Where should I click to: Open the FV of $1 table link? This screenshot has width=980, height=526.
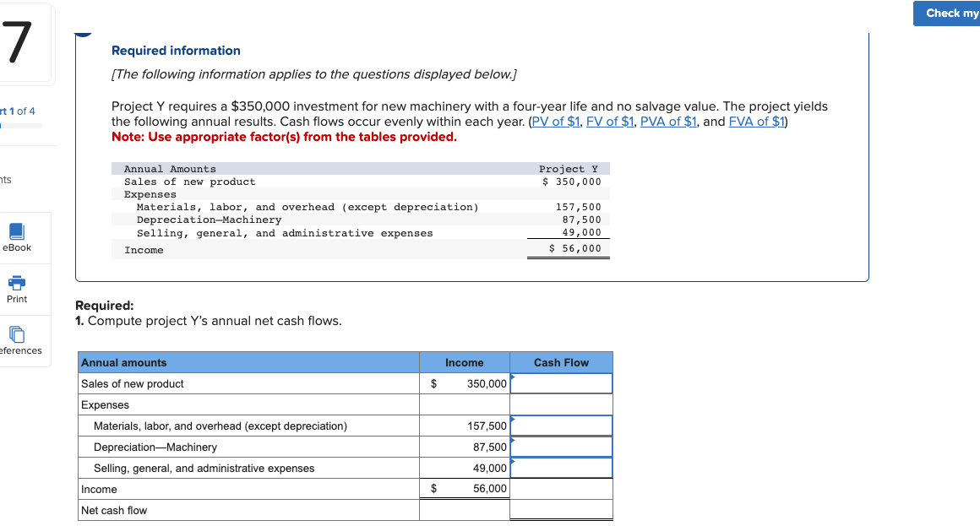pos(610,122)
